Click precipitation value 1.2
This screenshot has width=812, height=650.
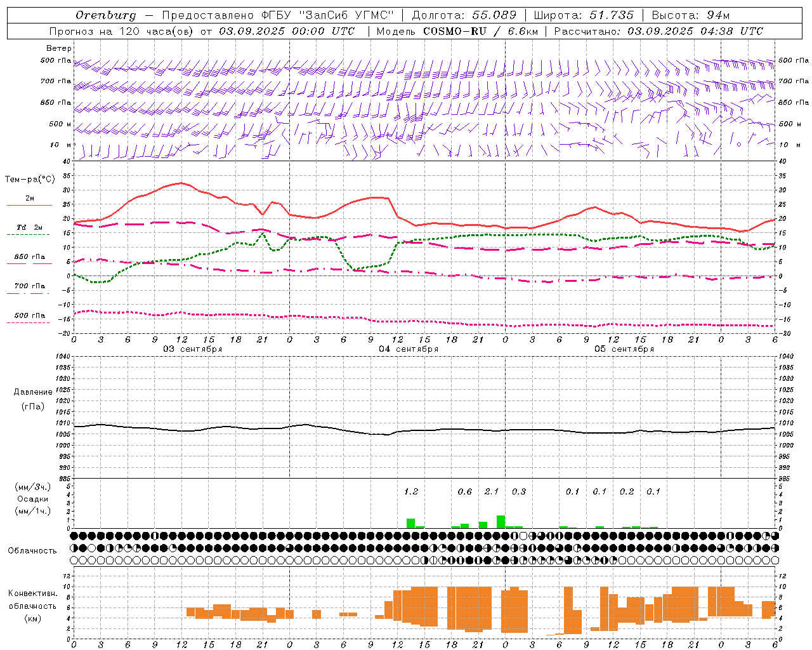coord(411,491)
